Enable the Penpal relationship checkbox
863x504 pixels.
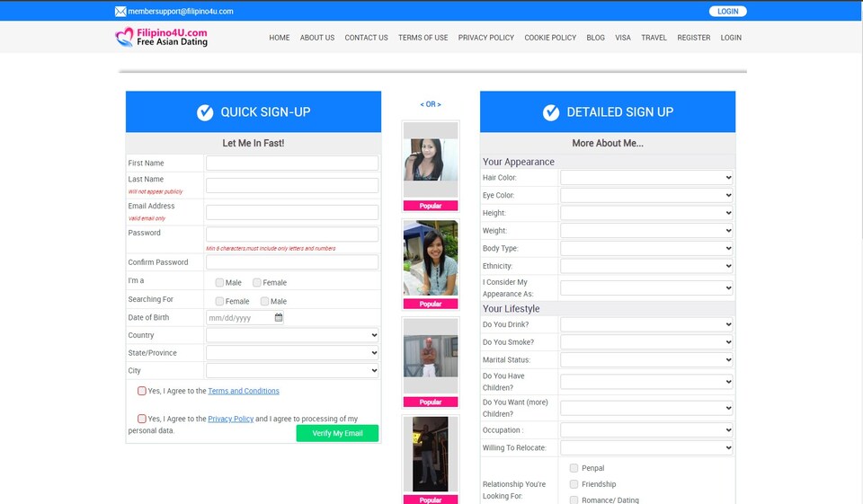(574, 468)
